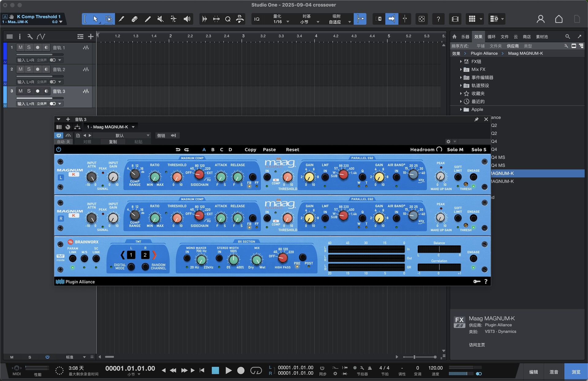Viewport: 588px width, 381px height.
Task: Toggle the Snap to grid button
Action: click(360, 19)
